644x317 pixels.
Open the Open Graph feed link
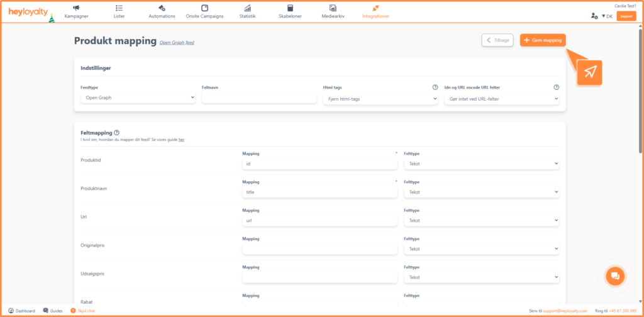coord(177,43)
